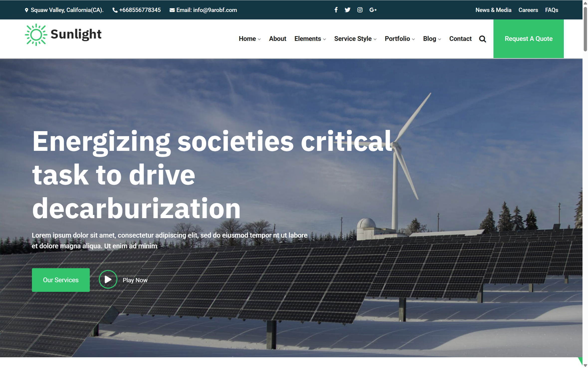Go to the About page
The height and width of the screenshot is (368, 588).
pyautogui.click(x=277, y=39)
